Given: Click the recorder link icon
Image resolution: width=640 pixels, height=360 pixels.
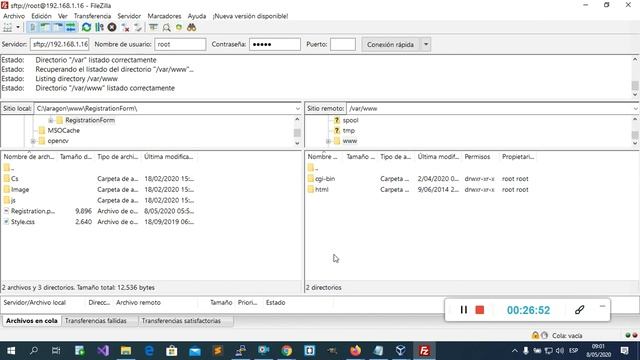Looking at the screenshot, I should 579,310.
